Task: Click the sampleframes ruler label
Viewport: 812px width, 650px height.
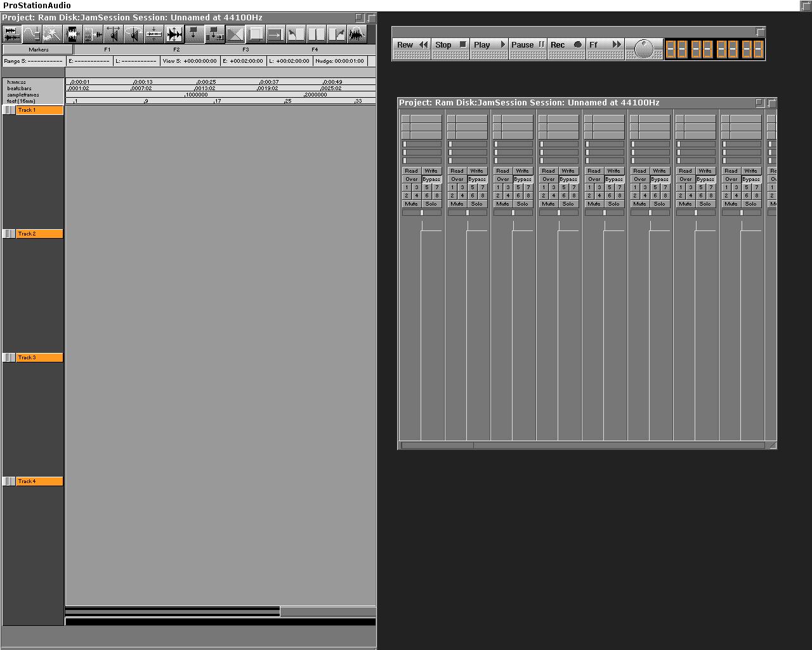Action: pyautogui.click(x=23, y=95)
